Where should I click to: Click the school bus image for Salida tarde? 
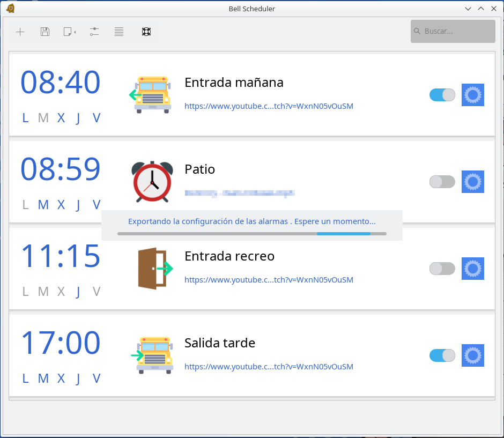(152, 355)
